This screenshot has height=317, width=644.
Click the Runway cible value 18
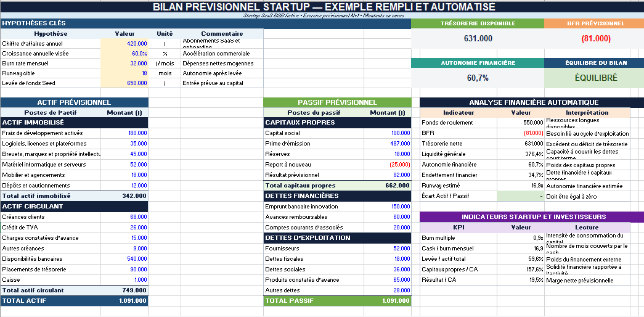(x=124, y=73)
